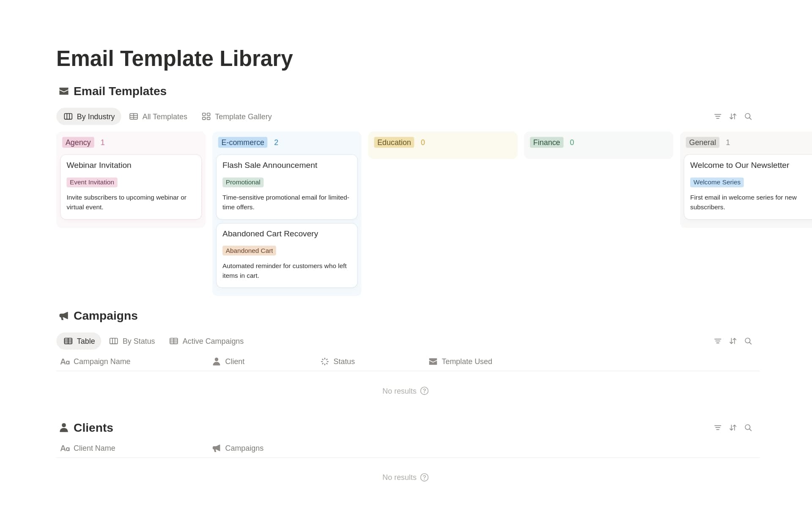Click the Welcome Series tag
Image resolution: width=812 pixels, height=507 pixels.
tap(717, 182)
